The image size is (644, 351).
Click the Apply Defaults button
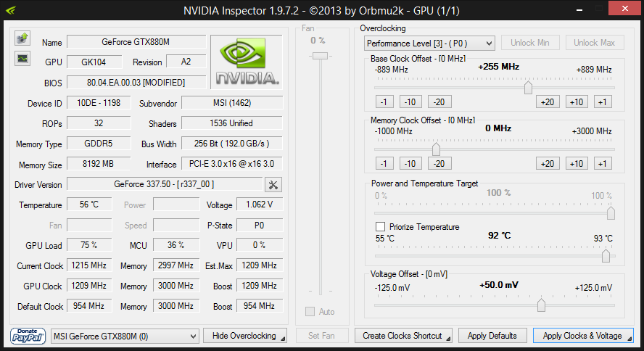point(492,336)
